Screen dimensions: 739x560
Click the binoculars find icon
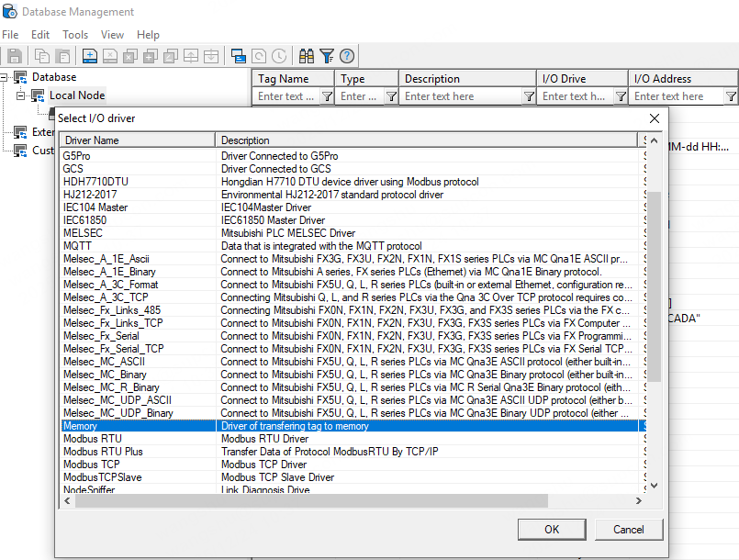click(x=307, y=56)
